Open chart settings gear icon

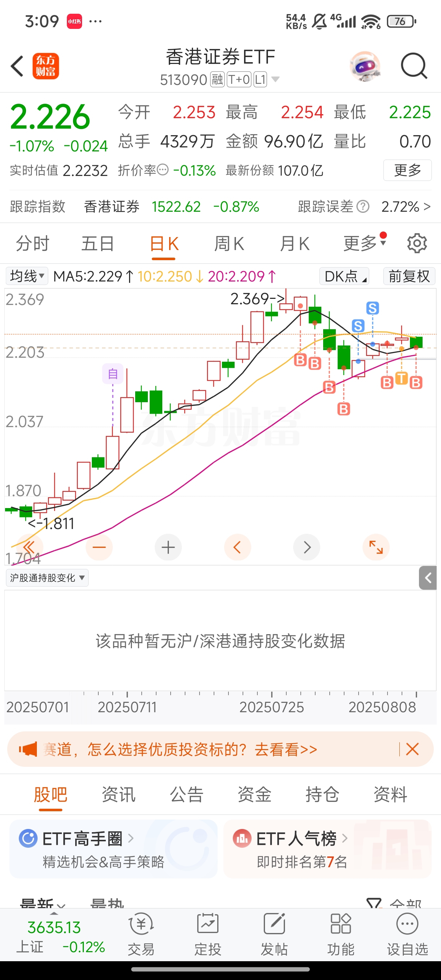(417, 243)
